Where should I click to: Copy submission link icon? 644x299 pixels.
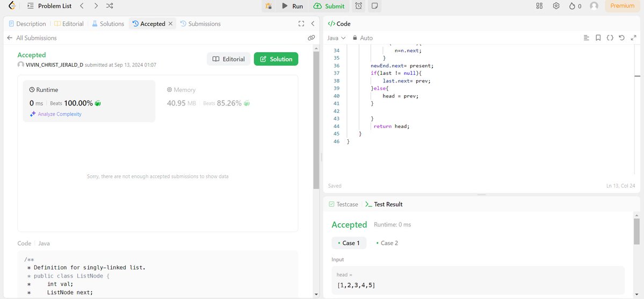pyautogui.click(x=312, y=38)
